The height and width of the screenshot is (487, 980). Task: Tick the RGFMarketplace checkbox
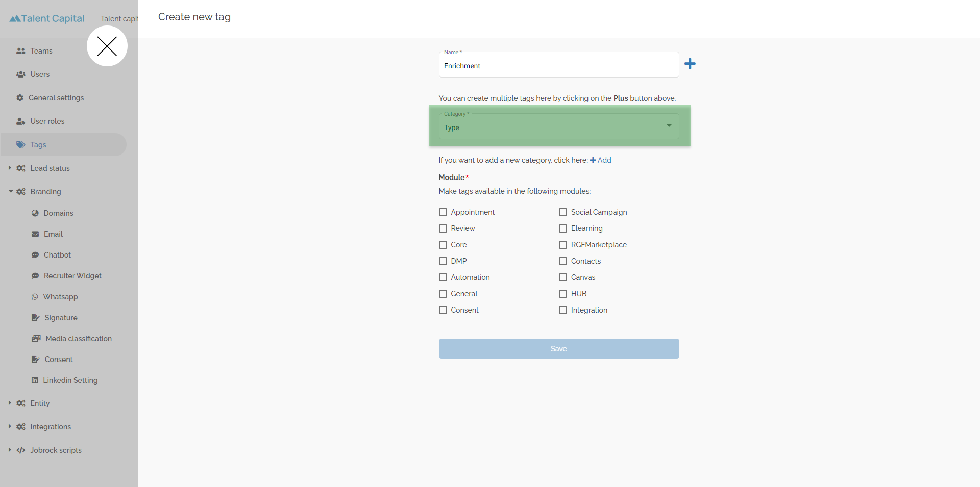(563, 245)
